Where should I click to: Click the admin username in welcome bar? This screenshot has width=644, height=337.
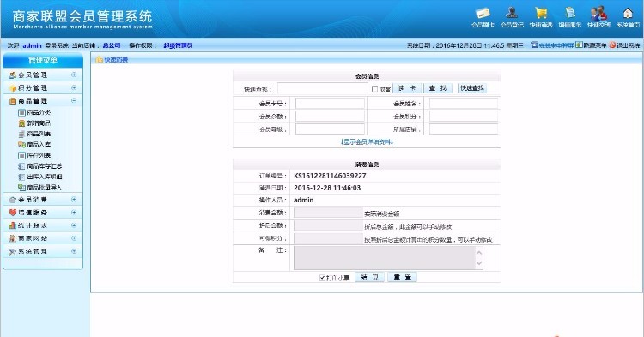coord(32,45)
